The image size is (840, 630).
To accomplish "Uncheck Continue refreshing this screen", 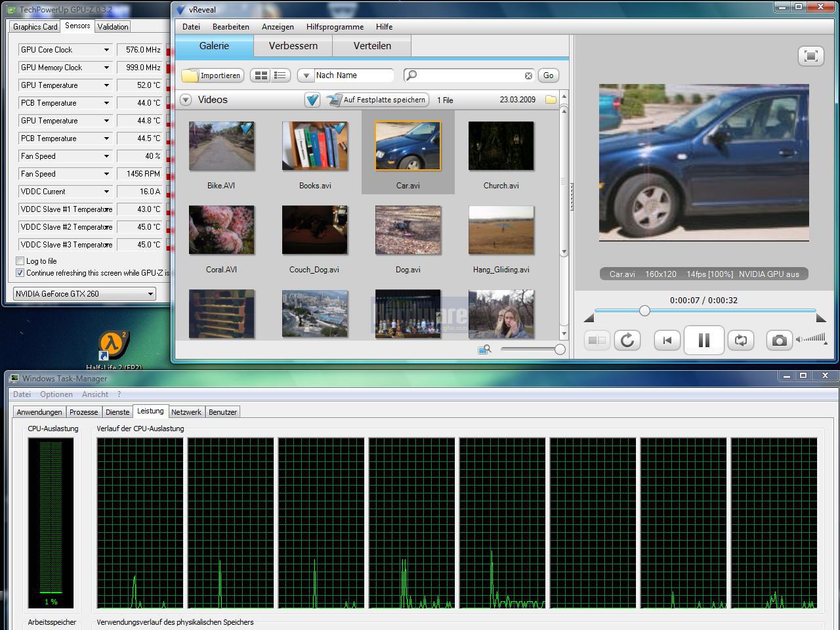I will tap(20, 273).
